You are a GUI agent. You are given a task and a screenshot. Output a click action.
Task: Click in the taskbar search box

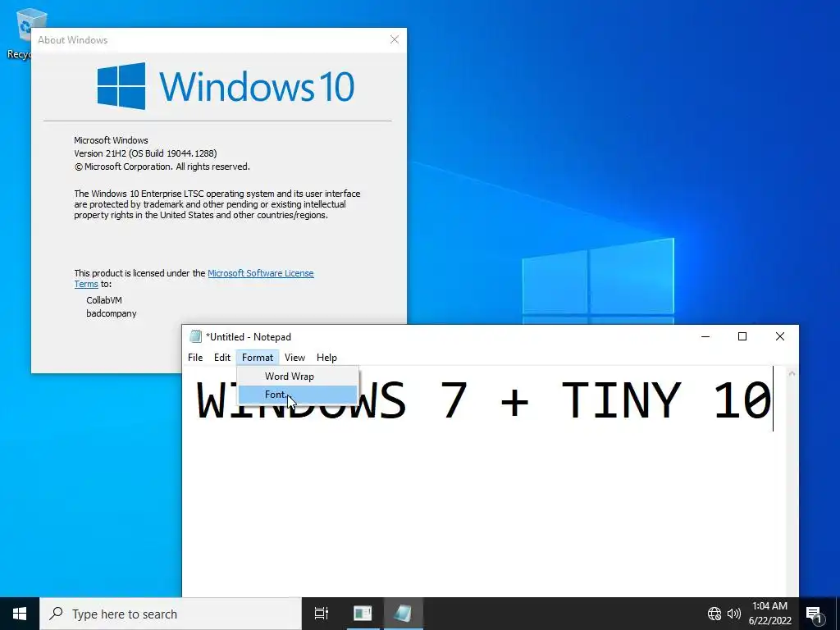(x=171, y=614)
